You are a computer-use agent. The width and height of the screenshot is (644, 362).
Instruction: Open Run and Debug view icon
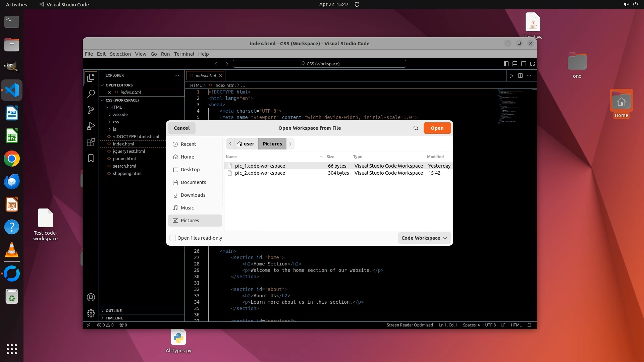pyautogui.click(x=91, y=126)
